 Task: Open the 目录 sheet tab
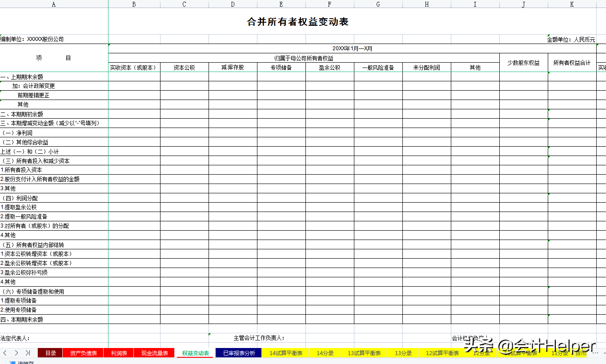coord(50,352)
